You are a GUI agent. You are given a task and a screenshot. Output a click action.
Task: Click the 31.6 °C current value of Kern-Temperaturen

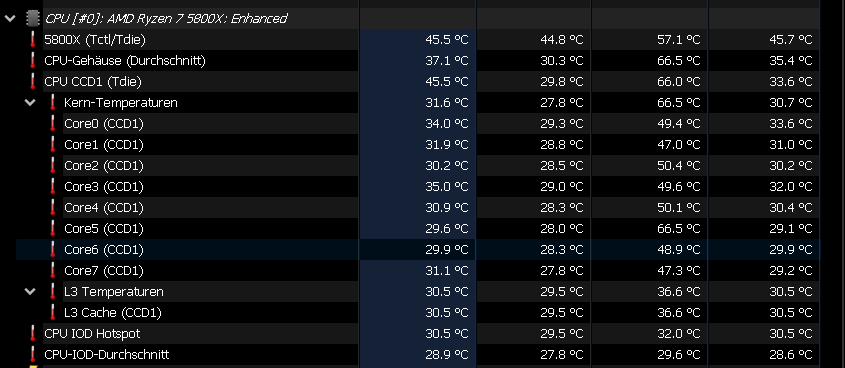[x=447, y=102]
